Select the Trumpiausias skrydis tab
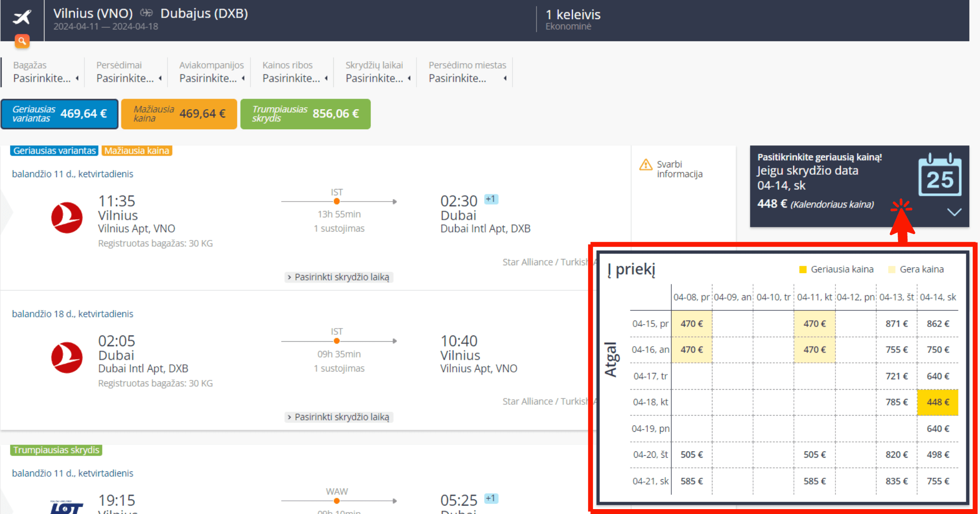This screenshot has height=514, width=980. click(305, 114)
